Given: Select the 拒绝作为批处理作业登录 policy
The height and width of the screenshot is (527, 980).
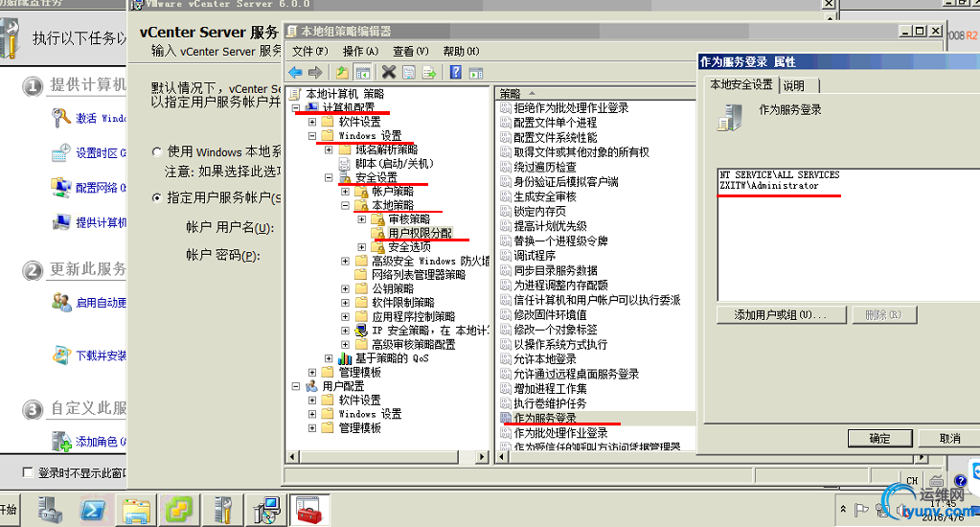Looking at the screenshot, I should pos(571,108).
